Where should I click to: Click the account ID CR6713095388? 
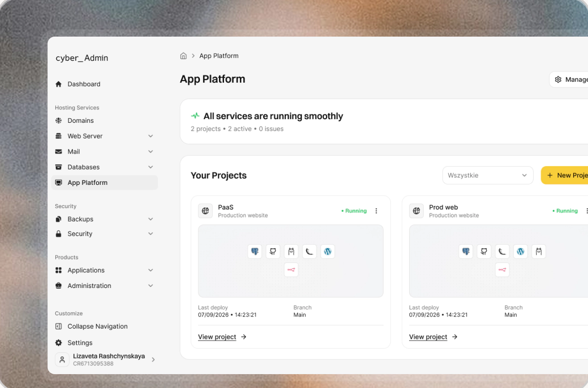coord(93,364)
